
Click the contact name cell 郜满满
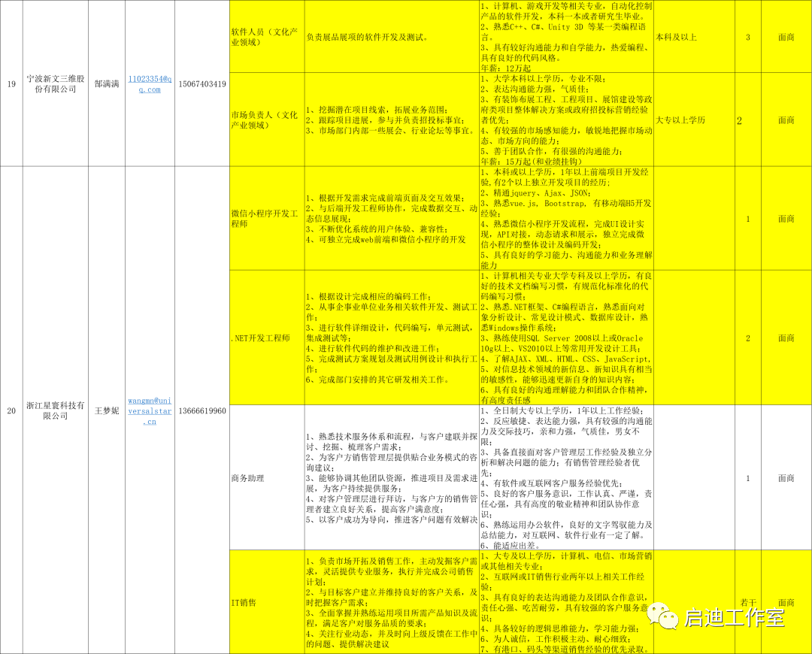click(x=106, y=83)
